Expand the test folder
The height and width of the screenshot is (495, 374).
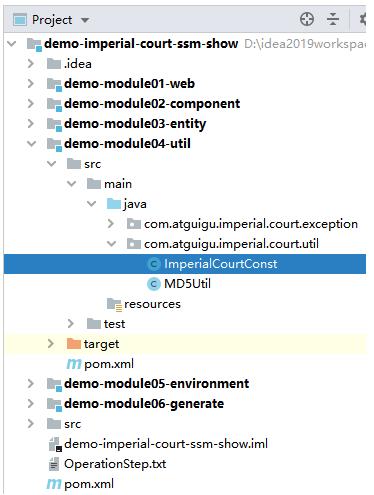click(x=71, y=324)
